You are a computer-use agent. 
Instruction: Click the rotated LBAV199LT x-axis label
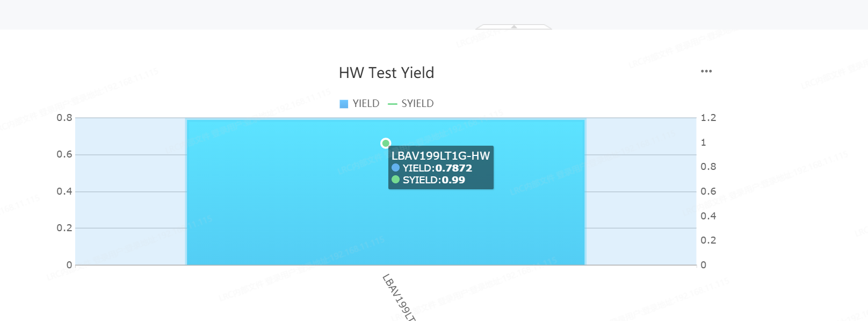399,297
